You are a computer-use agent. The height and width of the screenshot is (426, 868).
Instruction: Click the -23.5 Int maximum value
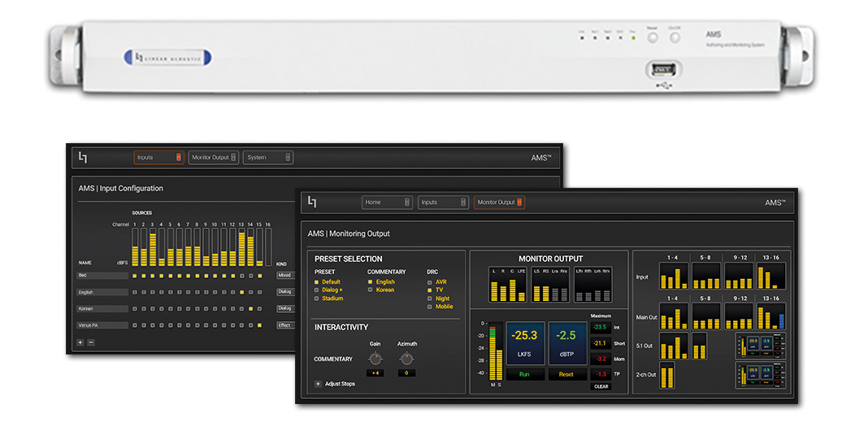(x=601, y=328)
